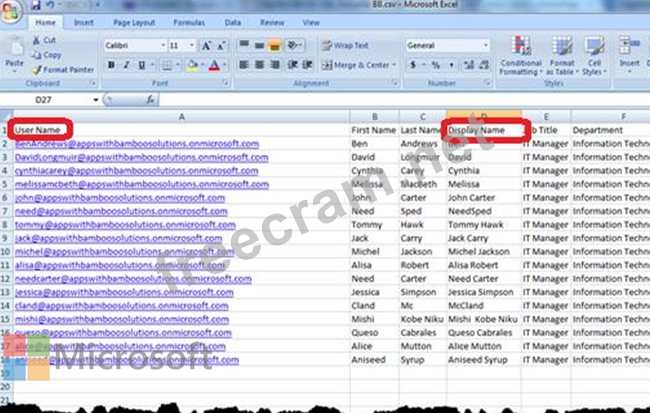
Task: Center text horizontally icon
Action: pos(260,65)
